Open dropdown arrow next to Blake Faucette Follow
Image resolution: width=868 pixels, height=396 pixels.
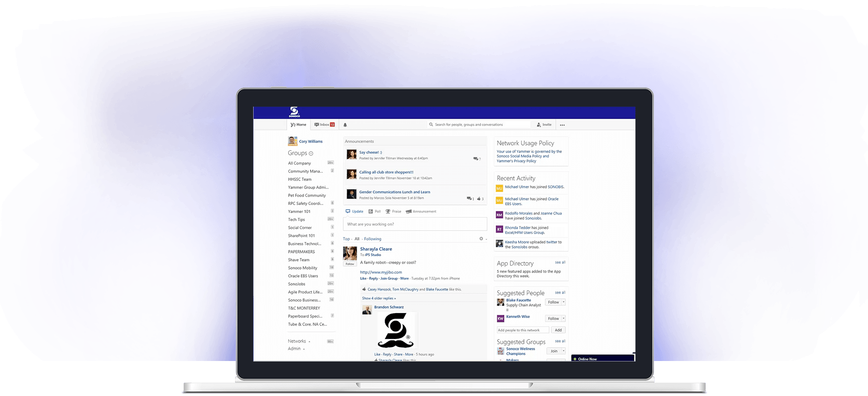[563, 302]
